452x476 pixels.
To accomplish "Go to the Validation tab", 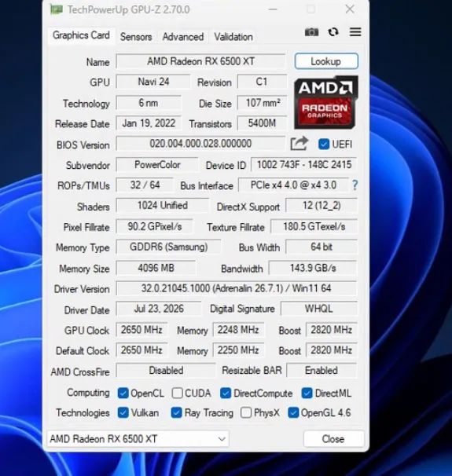I will click(x=233, y=37).
